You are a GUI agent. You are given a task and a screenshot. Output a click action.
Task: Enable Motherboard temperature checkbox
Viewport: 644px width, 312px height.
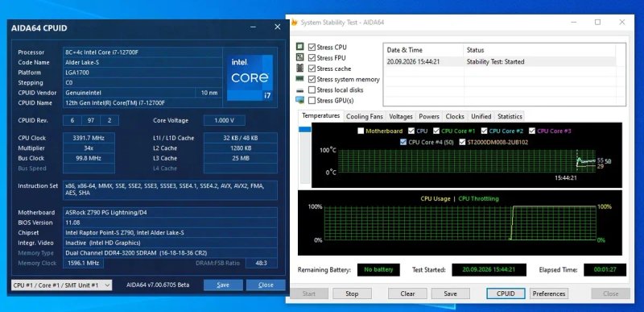coord(361,131)
